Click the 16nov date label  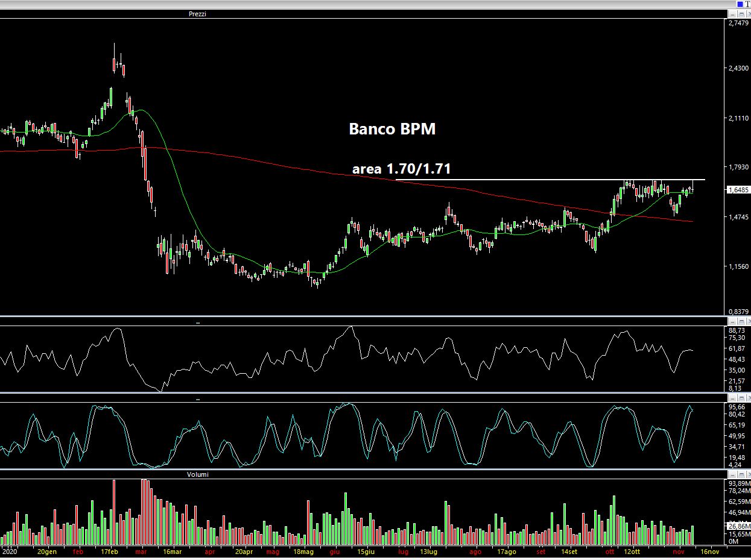709,552
